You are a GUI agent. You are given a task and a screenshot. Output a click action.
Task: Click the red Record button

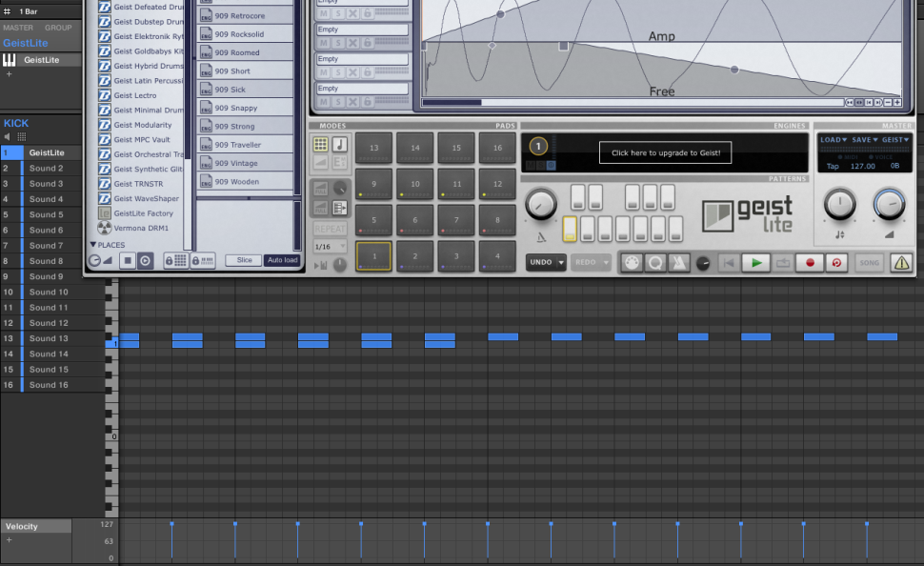click(x=810, y=263)
